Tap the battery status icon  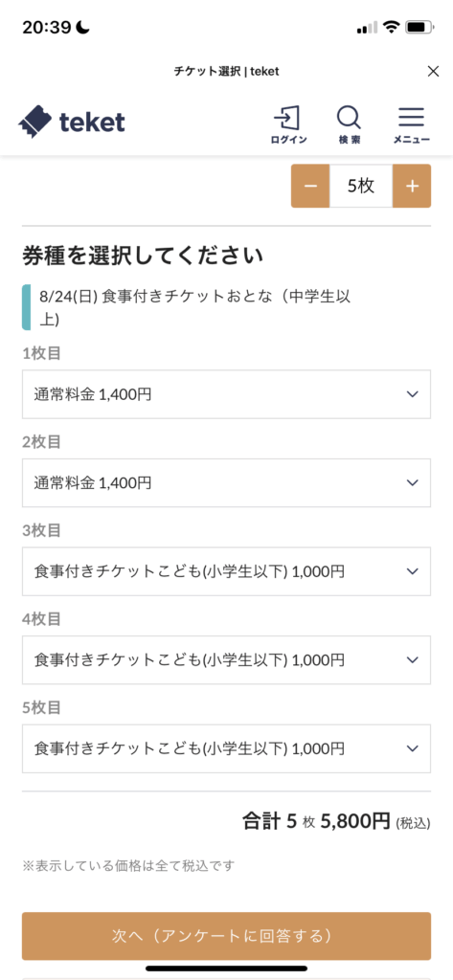coord(417,28)
